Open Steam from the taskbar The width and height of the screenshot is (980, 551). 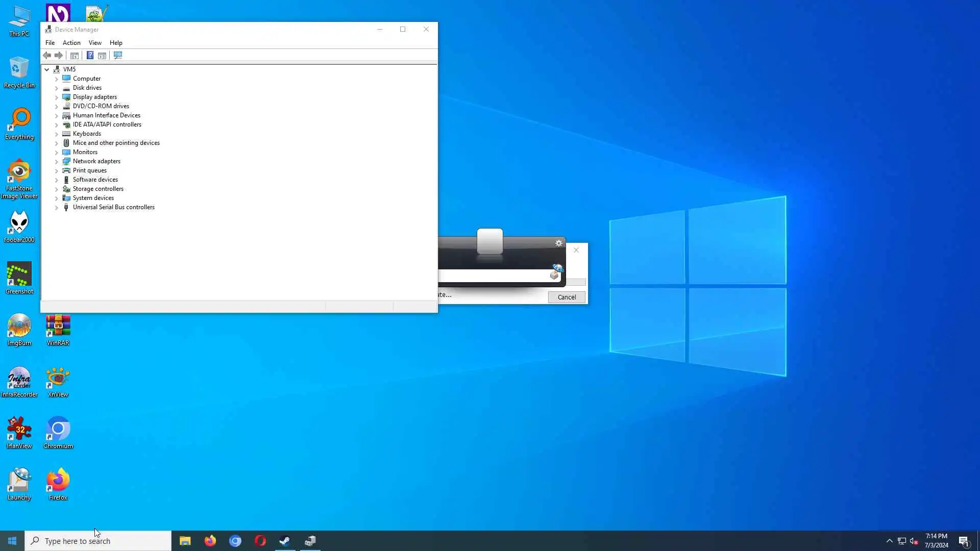[x=285, y=541]
